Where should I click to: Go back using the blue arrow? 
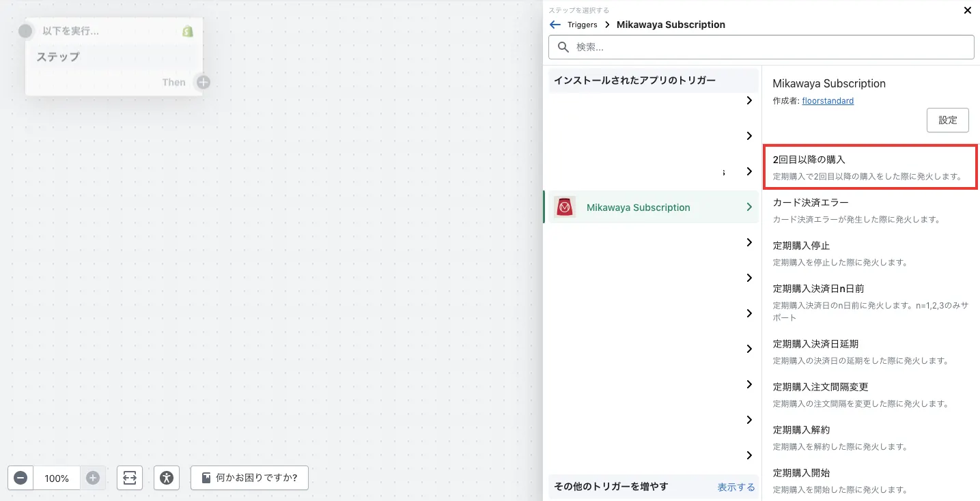(x=555, y=25)
